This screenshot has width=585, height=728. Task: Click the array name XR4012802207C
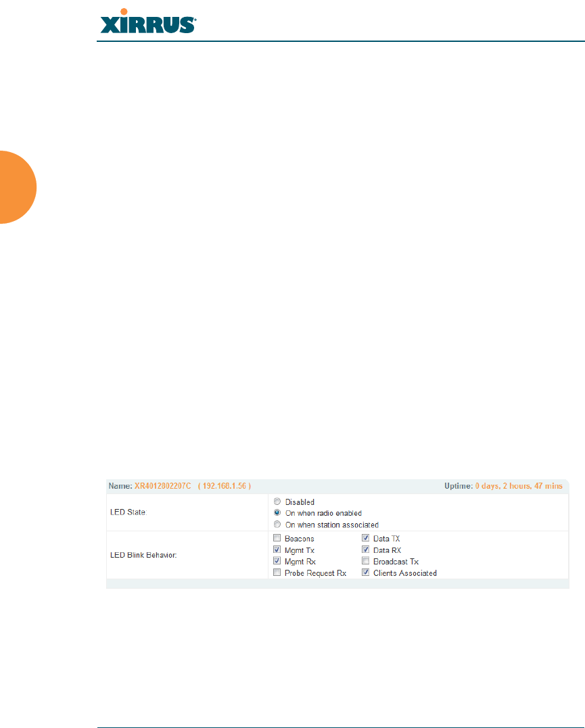[162, 485]
